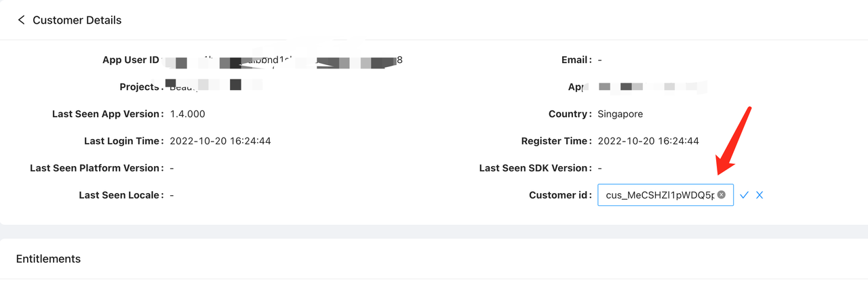Click the blurred App User ID value
The image size is (868, 290).
tap(285, 62)
